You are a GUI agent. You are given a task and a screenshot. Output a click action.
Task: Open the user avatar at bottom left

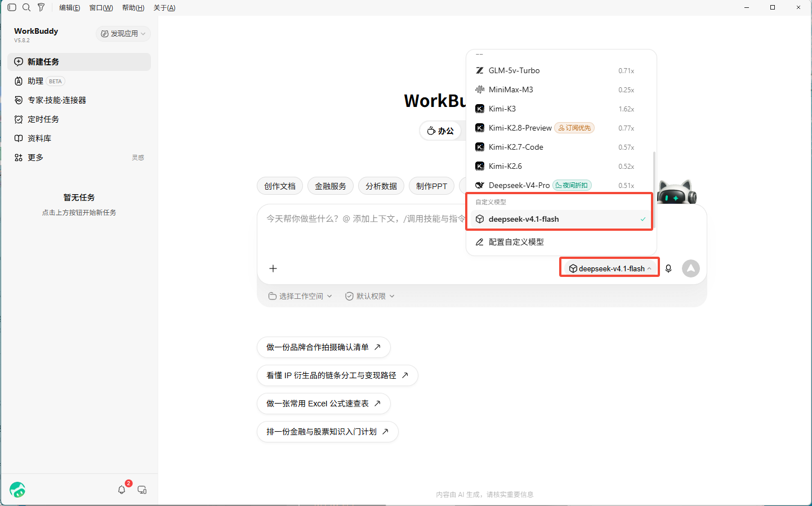click(x=17, y=490)
